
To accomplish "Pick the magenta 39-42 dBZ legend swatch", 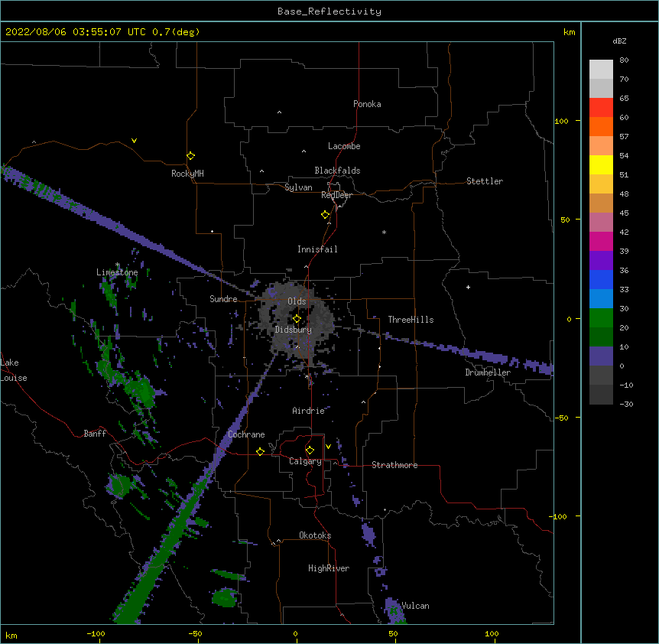I will (x=601, y=241).
